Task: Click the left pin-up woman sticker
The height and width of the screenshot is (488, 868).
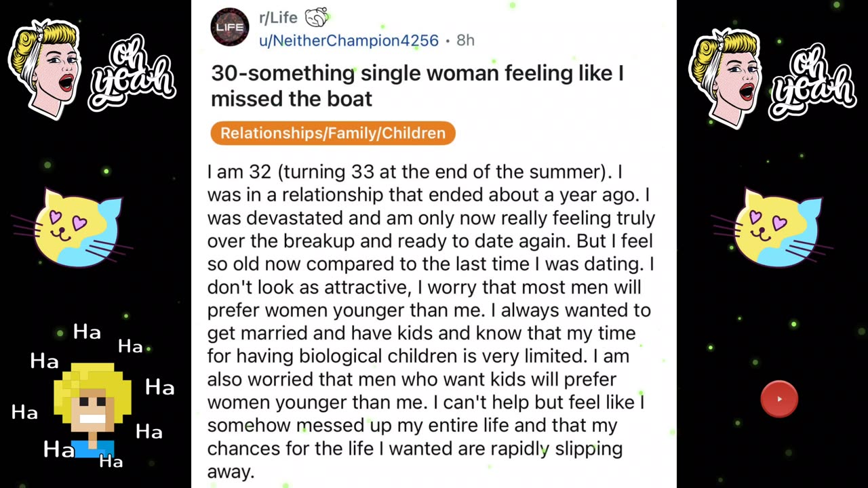Action: pyautogui.click(x=46, y=68)
